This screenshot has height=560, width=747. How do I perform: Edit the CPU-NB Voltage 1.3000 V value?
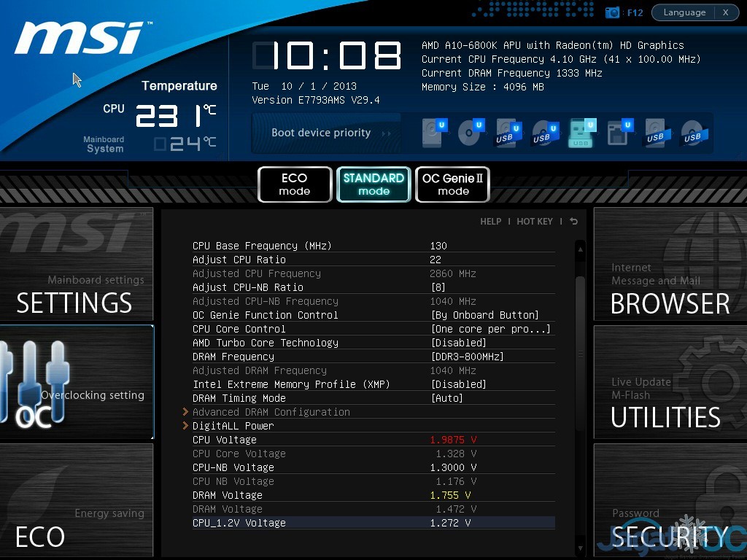point(453,467)
